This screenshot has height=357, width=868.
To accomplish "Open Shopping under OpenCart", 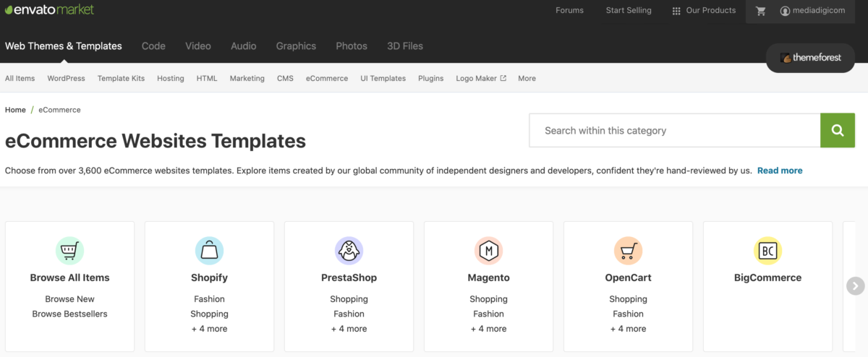I will [x=628, y=299].
